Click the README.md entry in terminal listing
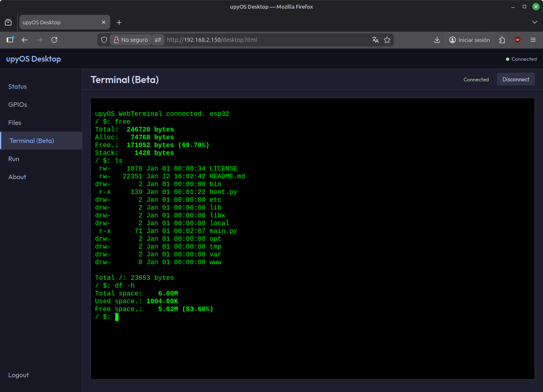 tap(227, 176)
